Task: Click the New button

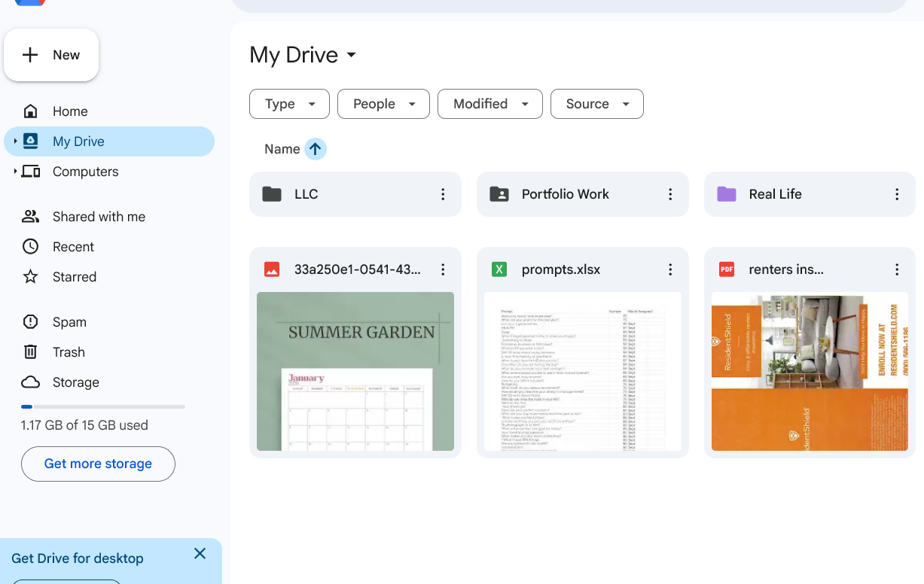Action: pos(51,54)
